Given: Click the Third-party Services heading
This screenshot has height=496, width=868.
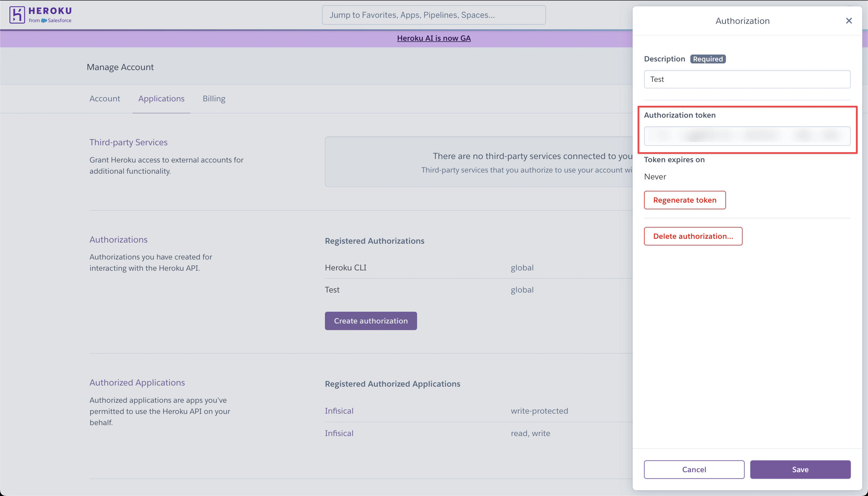Looking at the screenshot, I should point(128,142).
